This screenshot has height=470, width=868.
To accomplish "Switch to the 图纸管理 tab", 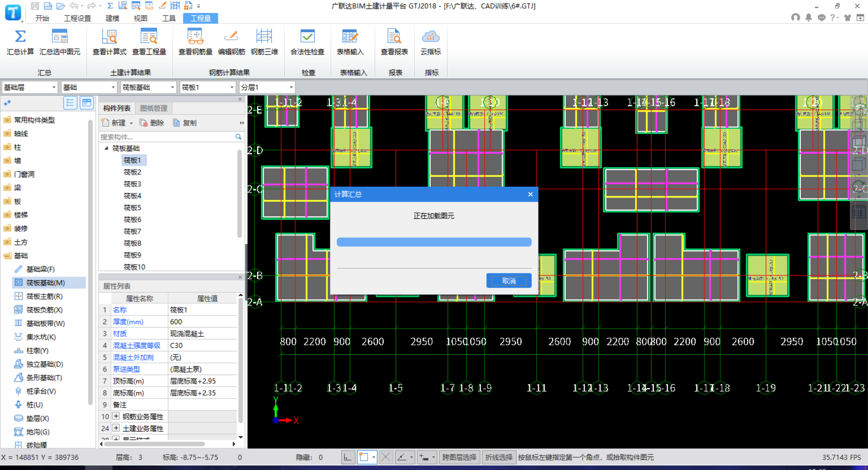I will pyautogui.click(x=154, y=108).
